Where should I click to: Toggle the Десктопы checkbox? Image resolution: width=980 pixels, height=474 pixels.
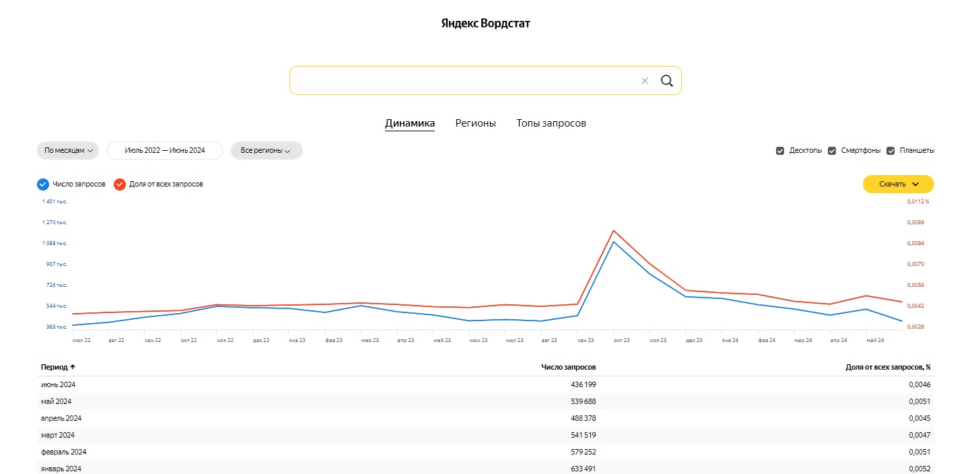coord(780,151)
